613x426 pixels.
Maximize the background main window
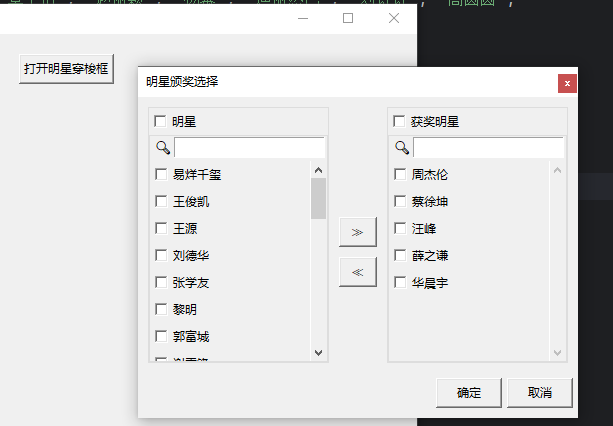point(348,18)
